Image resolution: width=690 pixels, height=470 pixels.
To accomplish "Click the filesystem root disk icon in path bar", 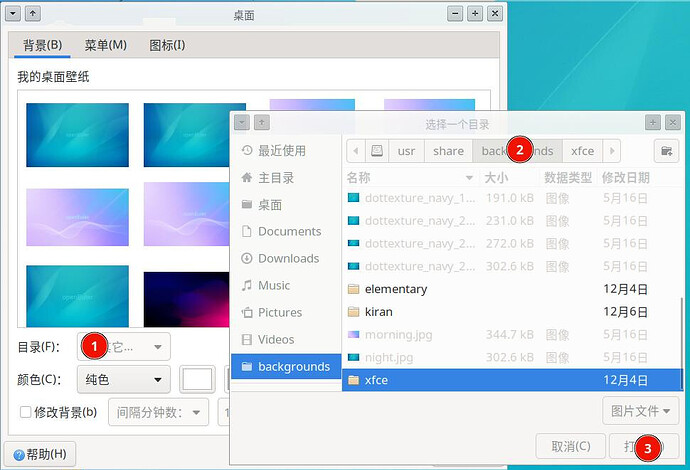I will [x=376, y=151].
